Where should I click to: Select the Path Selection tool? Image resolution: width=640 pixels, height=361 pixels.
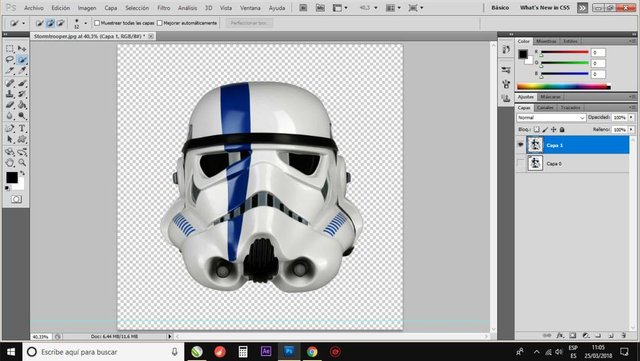coord(10,140)
